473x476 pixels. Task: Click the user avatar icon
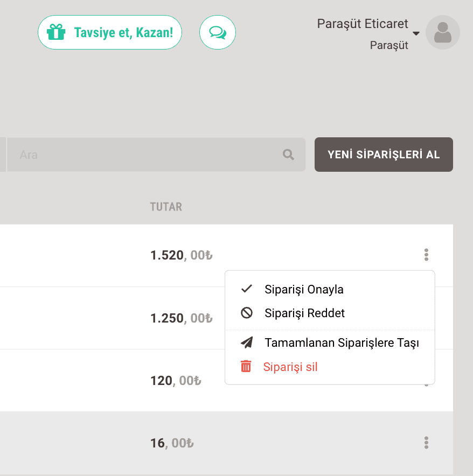(442, 32)
